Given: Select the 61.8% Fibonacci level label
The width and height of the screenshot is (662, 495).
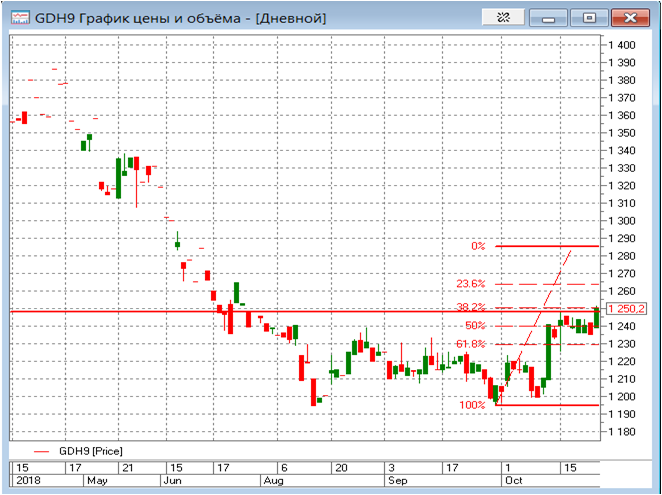Looking at the screenshot, I should click(x=471, y=344).
